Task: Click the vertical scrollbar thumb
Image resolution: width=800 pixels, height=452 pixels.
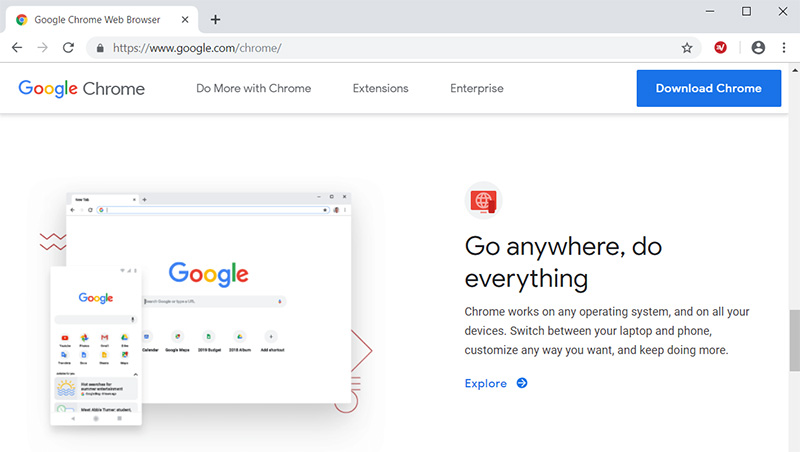Action: pyautogui.click(x=794, y=340)
